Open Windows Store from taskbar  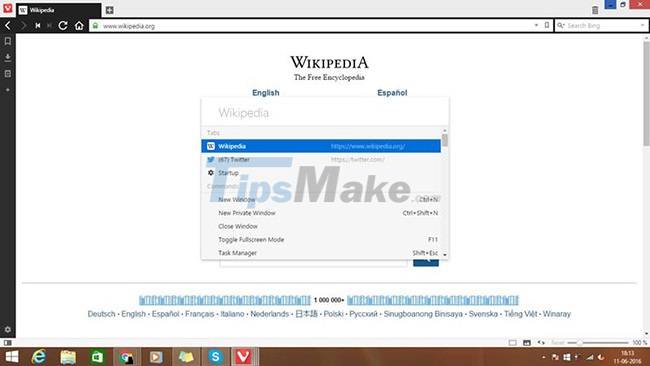pyautogui.click(x=97, y=357)
